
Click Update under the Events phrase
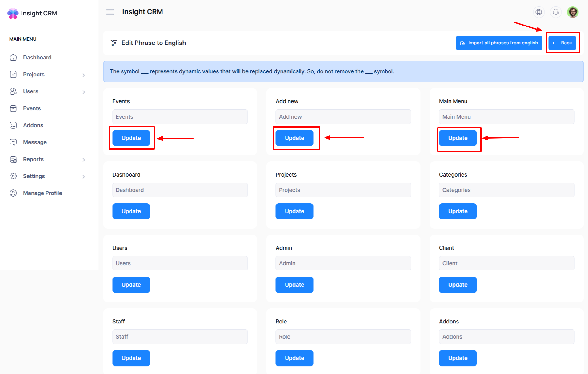131,138
